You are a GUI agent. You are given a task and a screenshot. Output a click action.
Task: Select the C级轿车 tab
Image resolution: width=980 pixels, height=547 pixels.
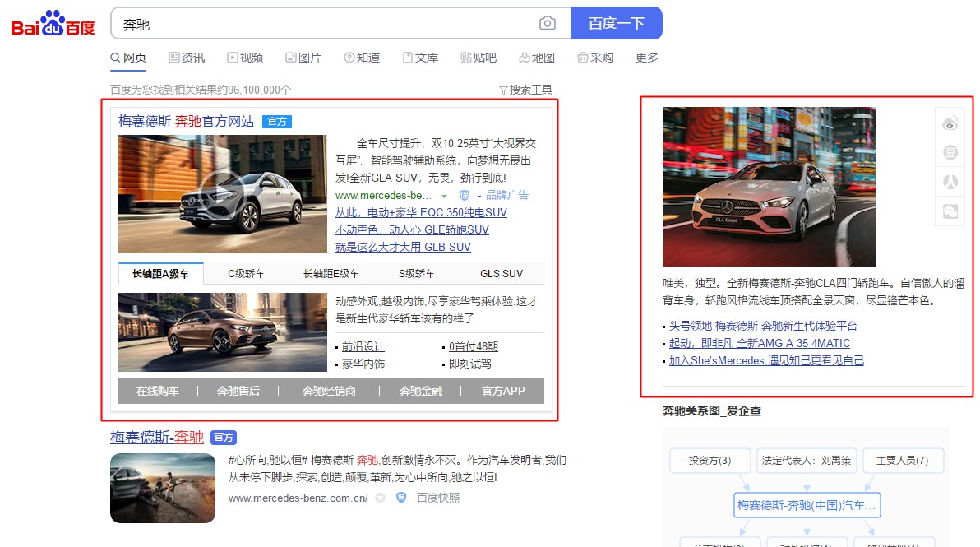point(247,274)
